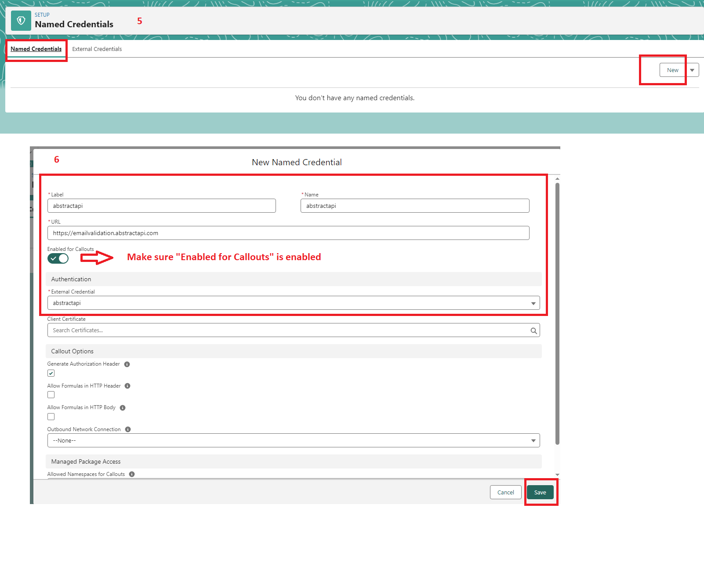Select the Named Credentials tab

(x=36, y=49)
